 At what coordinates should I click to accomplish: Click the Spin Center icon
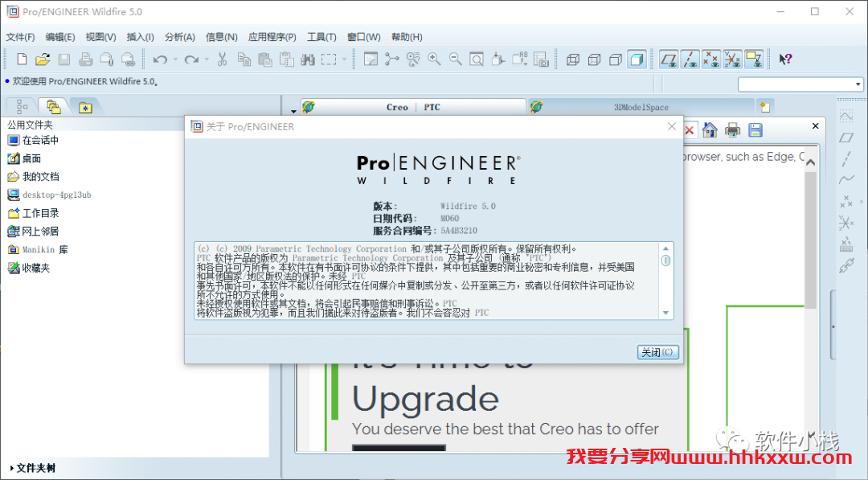(x=392, y=59)
